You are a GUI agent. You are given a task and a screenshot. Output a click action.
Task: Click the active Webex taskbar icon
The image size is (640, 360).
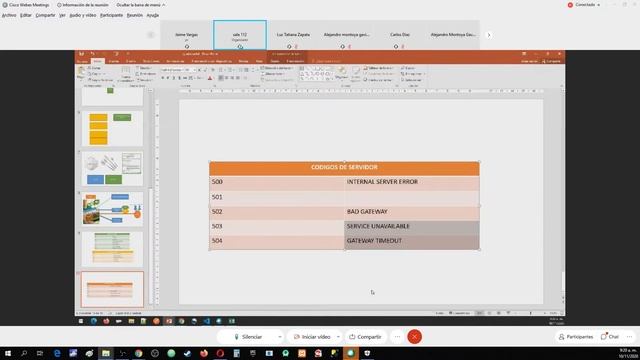[351, 353]
